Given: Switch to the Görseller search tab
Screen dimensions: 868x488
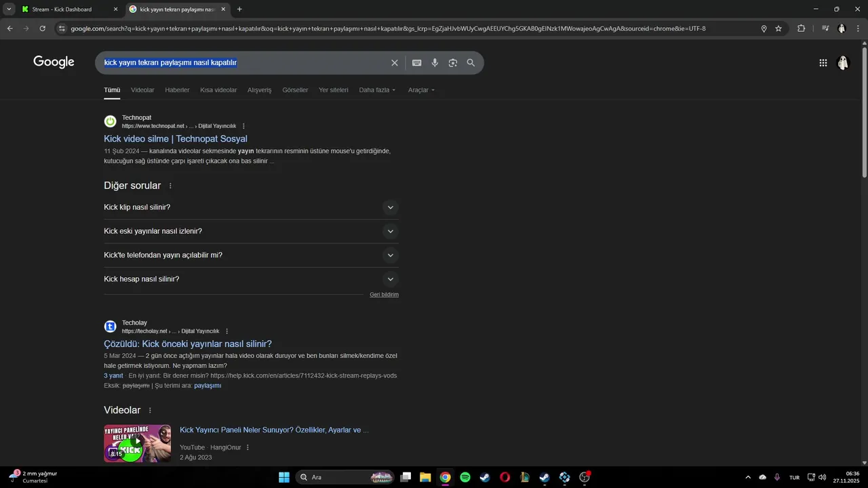Looking at the screenshot, I should tap(295, 90).
